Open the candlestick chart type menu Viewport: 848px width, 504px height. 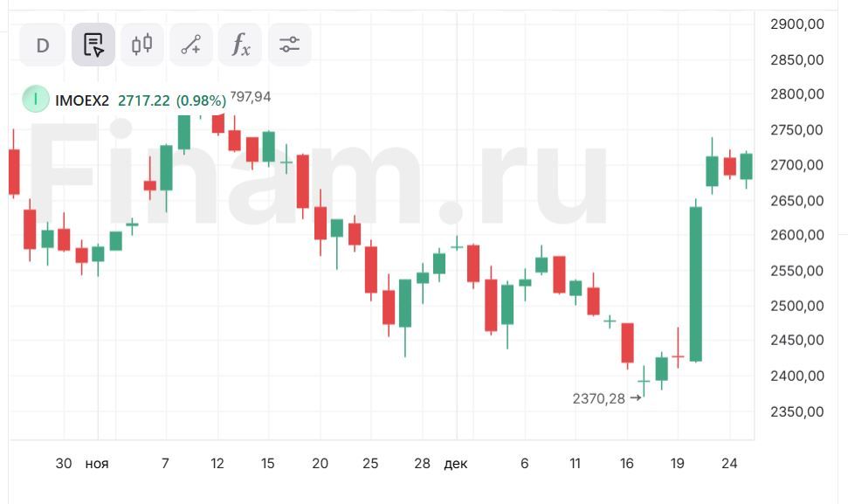click(142, 45)
